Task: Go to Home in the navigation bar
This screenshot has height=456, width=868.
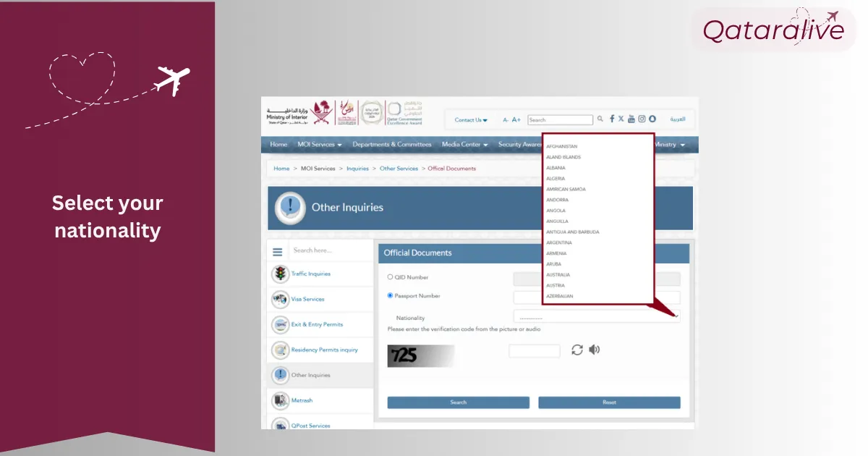Action: [x=278, y=145]
